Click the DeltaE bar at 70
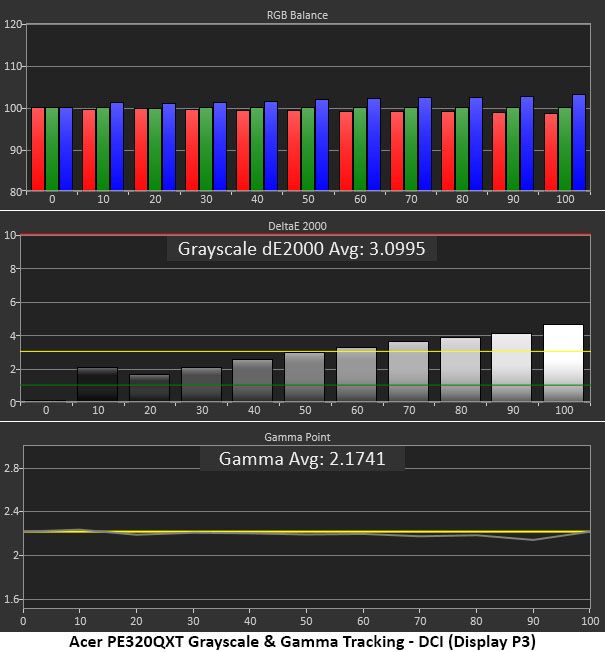Screen dimensions: 605x652 (x=408, y=372)
